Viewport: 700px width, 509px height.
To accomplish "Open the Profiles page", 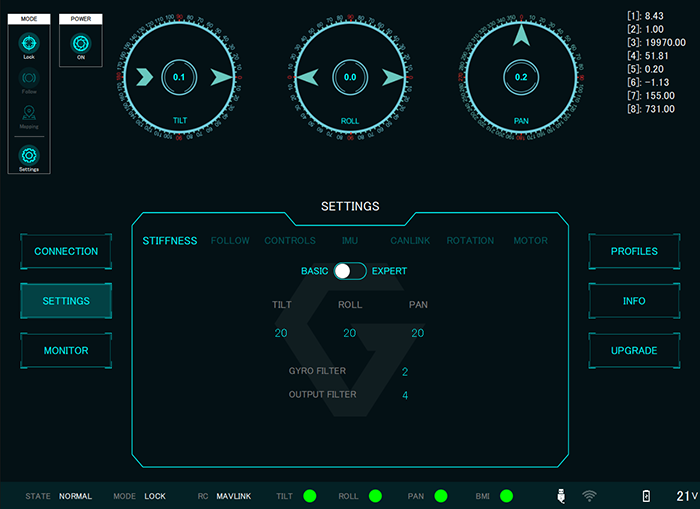I will pyautogui.click(x=634, y=251).
